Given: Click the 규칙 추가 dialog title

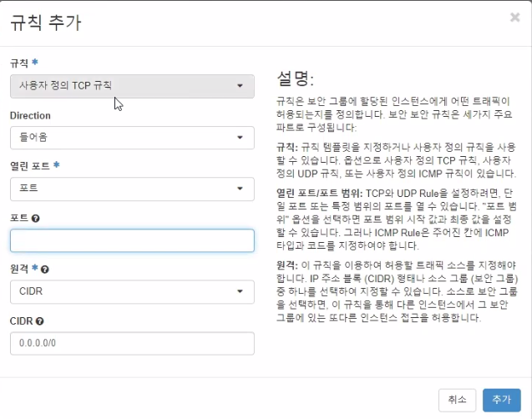Looking at the screenshot, I should pos(46,23).
